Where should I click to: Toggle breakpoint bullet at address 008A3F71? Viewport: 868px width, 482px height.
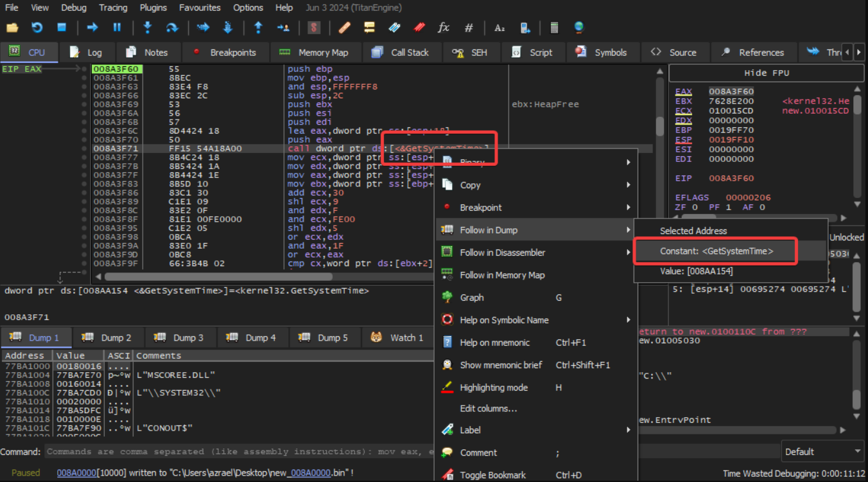[84, 148]
